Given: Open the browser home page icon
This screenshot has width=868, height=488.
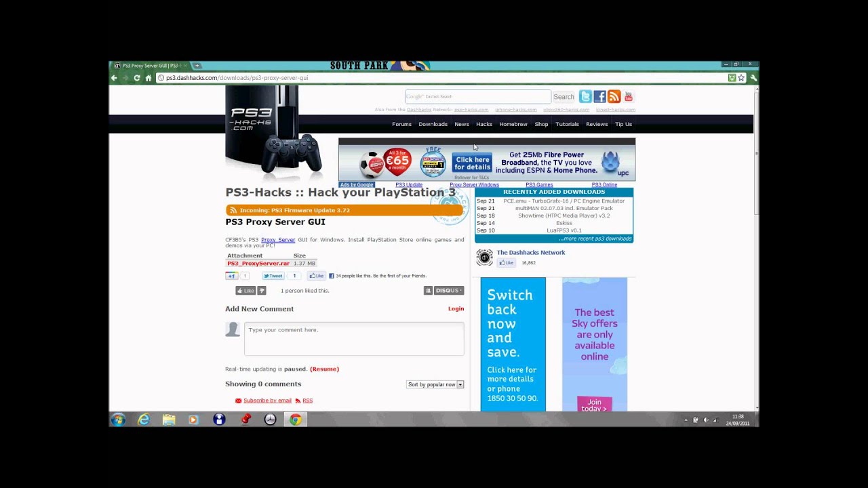Looking at the screenshot, I should click(149, 78).
